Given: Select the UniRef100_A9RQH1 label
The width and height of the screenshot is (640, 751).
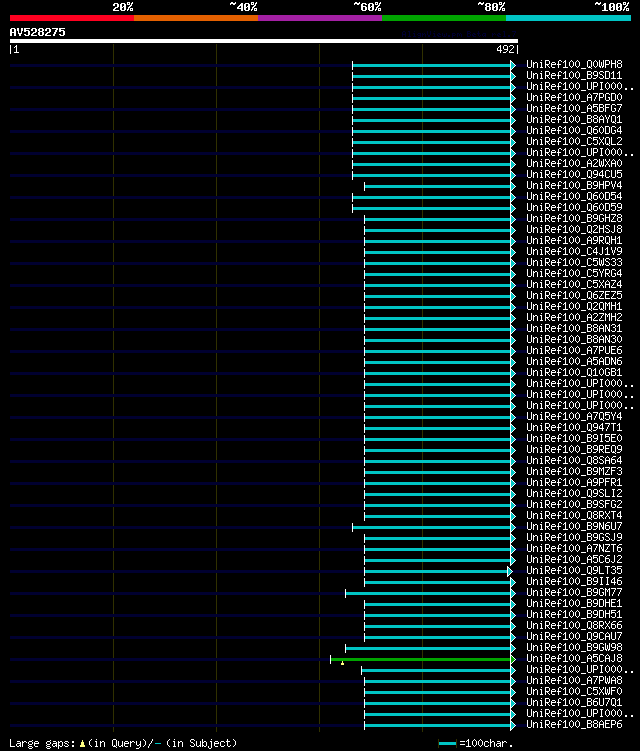Looking at the screenshot, I should (574, 240).
